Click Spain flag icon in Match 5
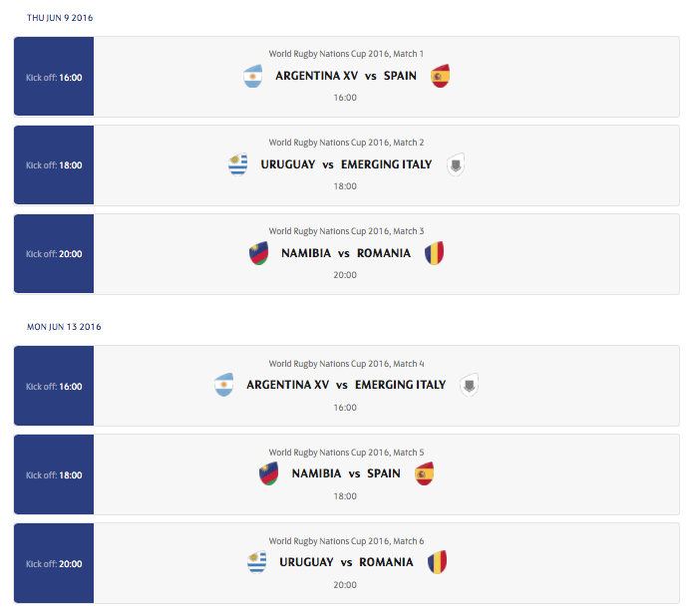Screen dimensions: 692x616 pos(425,473)
